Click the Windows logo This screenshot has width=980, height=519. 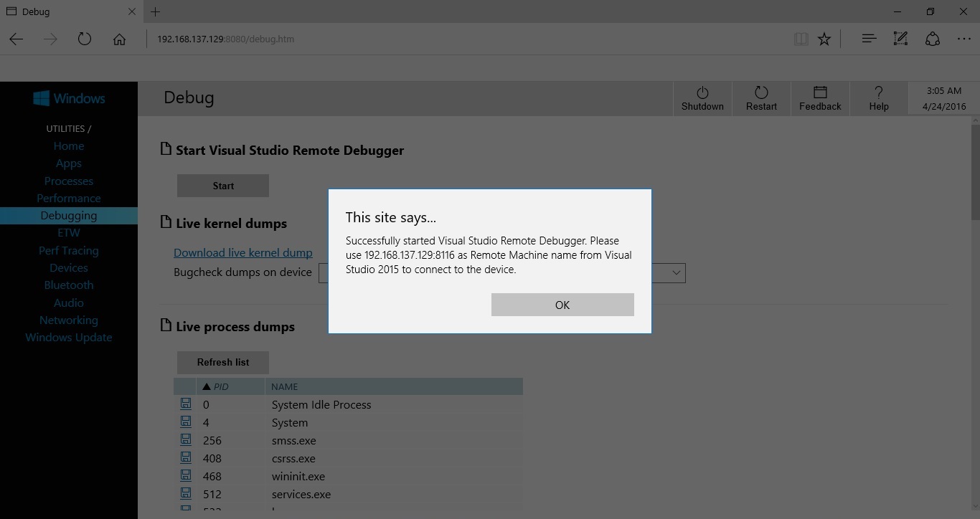(x=69, y=98)
